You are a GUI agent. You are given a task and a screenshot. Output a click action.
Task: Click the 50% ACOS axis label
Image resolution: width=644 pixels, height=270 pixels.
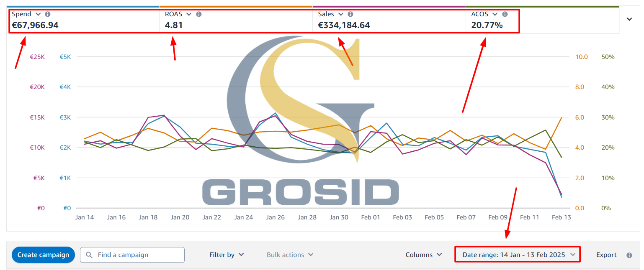[x=608, y=57]
